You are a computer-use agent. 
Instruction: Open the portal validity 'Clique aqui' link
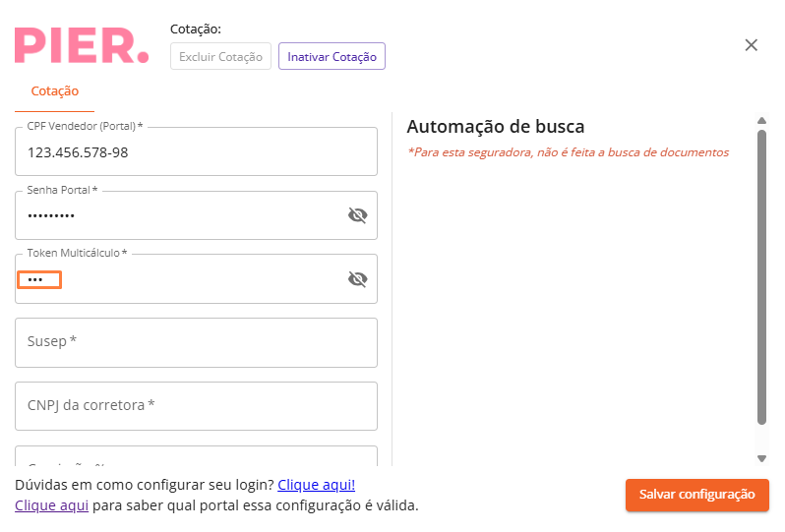[51, 505]
